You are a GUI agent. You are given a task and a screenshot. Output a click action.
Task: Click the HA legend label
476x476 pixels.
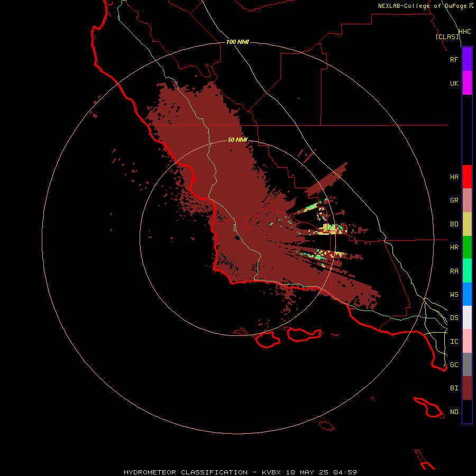click(454, 177)
